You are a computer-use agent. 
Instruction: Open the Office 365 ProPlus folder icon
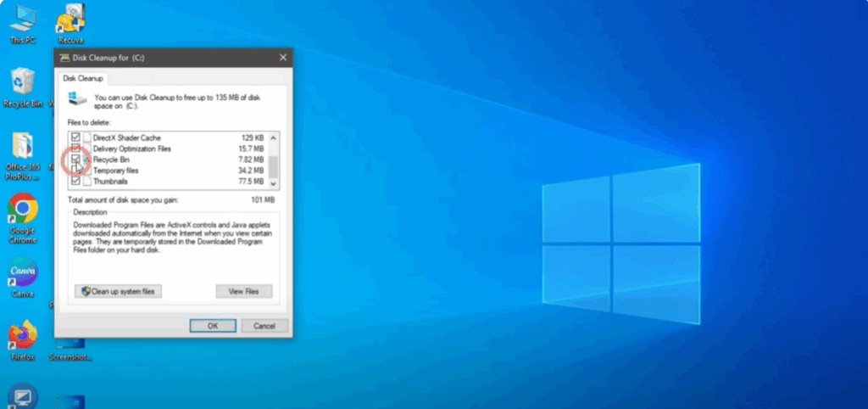click(23, 156)
